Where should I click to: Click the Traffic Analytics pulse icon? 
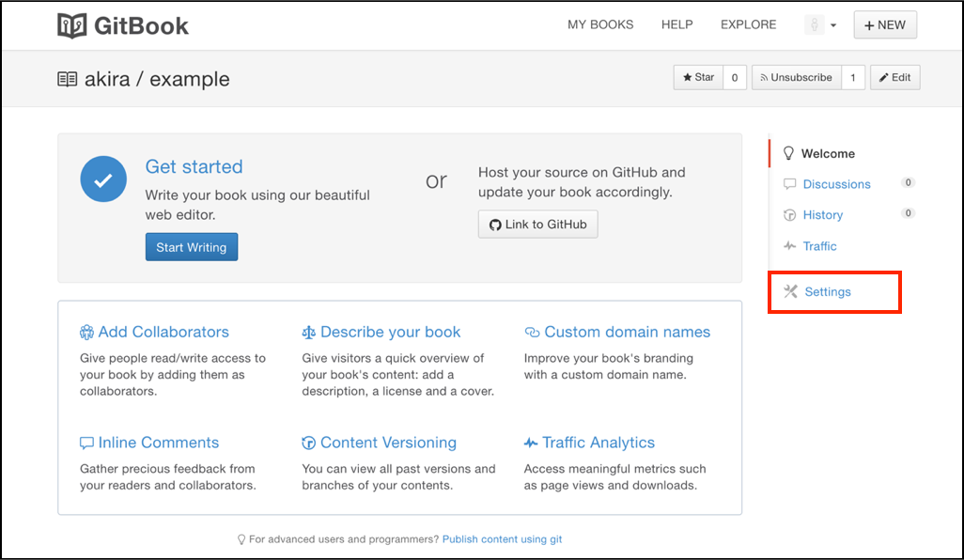point(531,443)
